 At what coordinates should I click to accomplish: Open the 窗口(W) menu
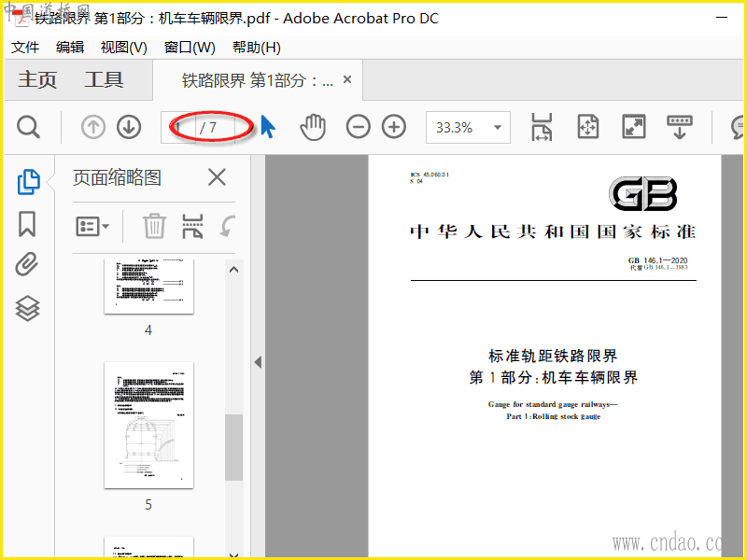190,48
